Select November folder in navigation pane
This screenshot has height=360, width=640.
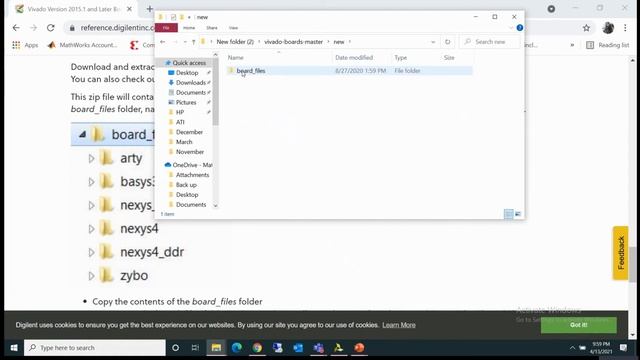click(x=189, y=151)
